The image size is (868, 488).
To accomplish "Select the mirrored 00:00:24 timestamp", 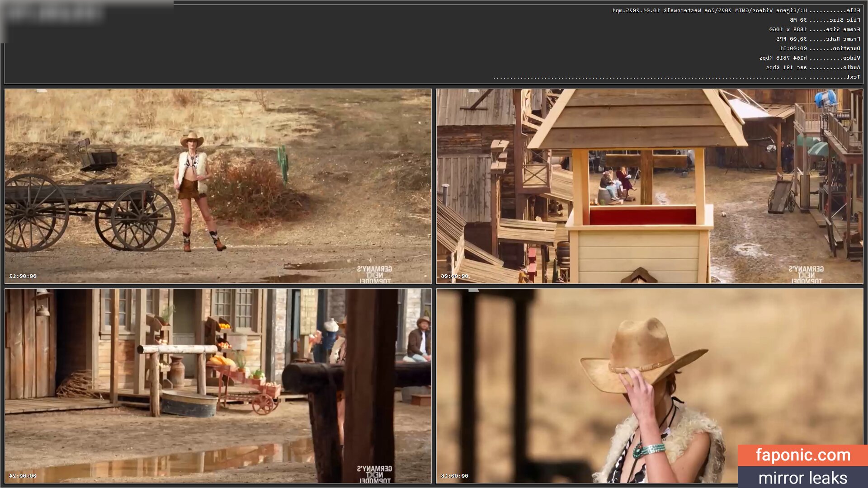I will click(x=23, y=476).
